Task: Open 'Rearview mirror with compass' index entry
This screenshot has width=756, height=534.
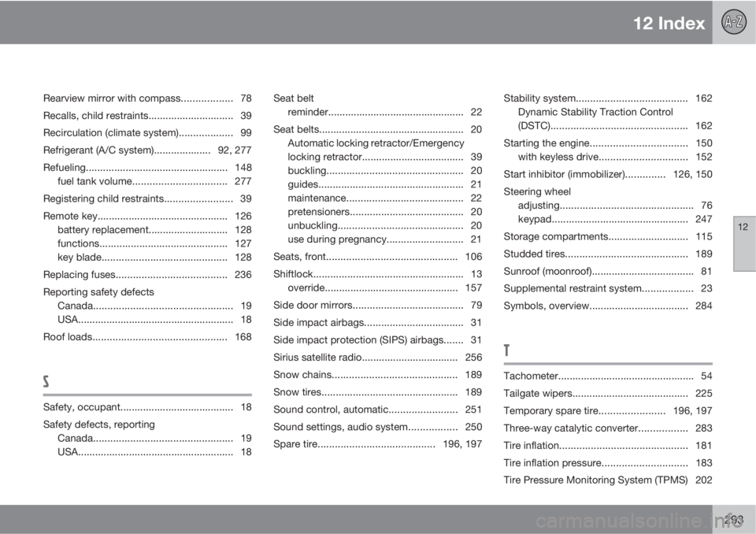Action: point(147,98)
